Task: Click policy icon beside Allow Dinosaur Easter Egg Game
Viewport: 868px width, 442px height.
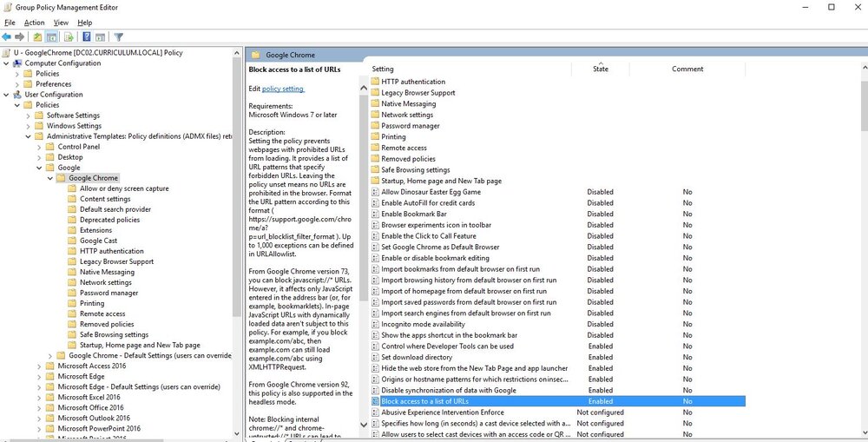Action: (x=375, y=192)
